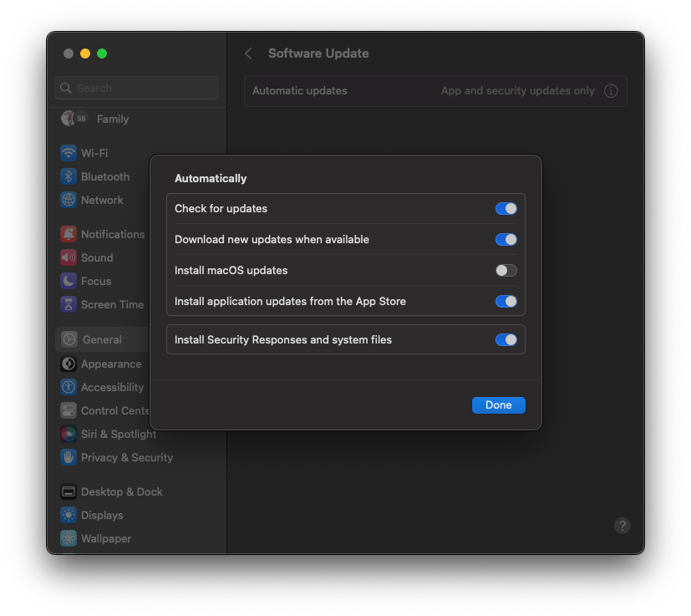Select Notifications label in the sidebar
691x616 pixels.
[x=113, y=234]
